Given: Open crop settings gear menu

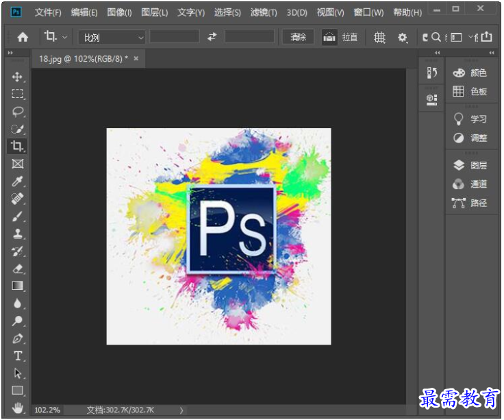Looking at the screenshot, I should point(402,38).
